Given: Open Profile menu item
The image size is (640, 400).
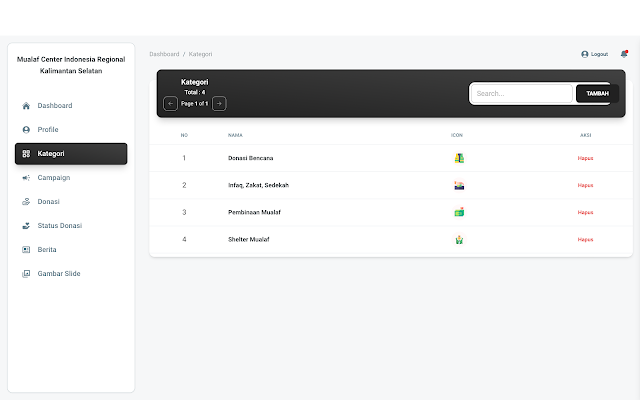Looking at the screenshot, I should [71, 130].
